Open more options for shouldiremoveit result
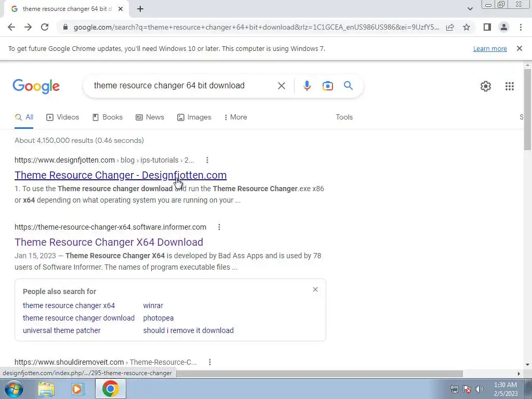The width and height of the screenshot is (532, 399). point(210,362)
